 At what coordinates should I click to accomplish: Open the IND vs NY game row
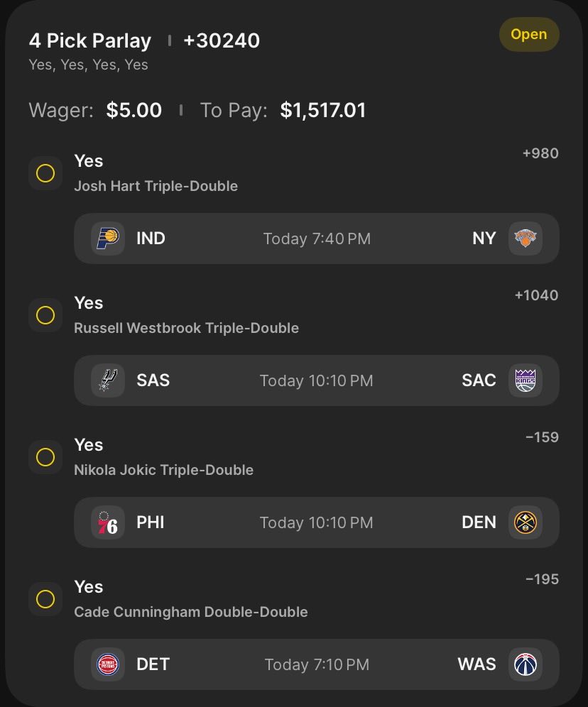[x=316, y=239]
